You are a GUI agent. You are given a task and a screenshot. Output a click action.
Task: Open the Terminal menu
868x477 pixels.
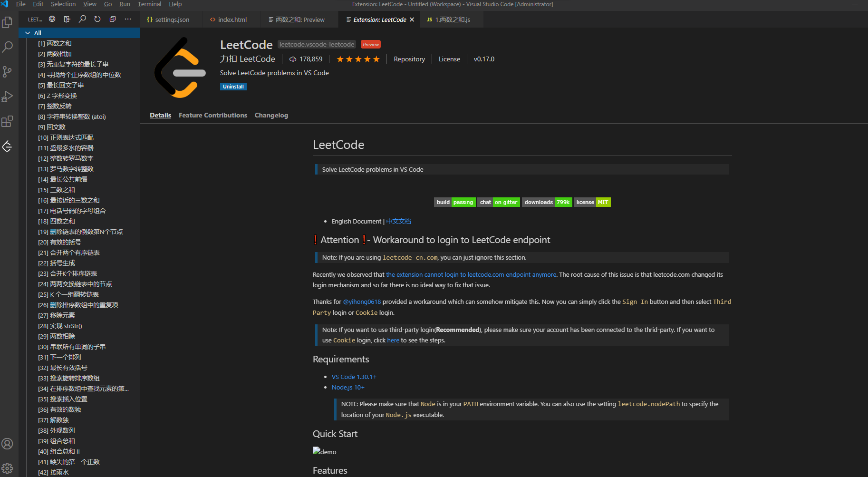[149, 4]
